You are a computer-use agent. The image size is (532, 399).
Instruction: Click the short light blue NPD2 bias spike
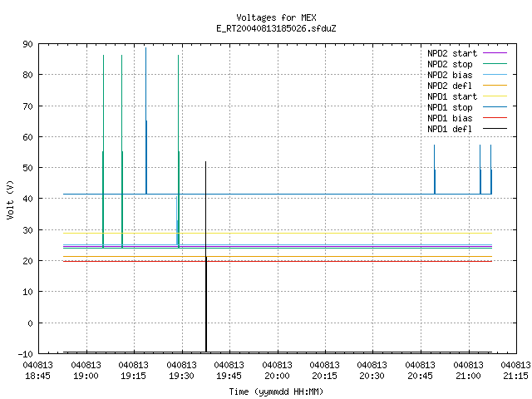(x=177, y=220)
